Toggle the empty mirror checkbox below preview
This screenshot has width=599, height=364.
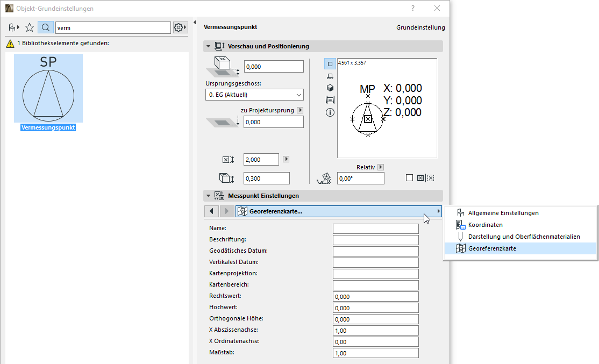click(x=409, y=178)
